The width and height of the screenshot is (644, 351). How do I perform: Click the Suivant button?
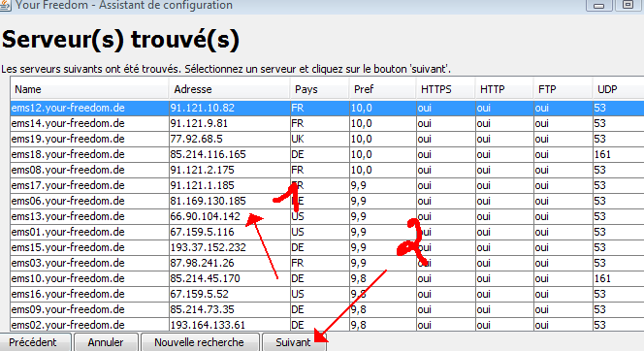[x=294, y=342]
